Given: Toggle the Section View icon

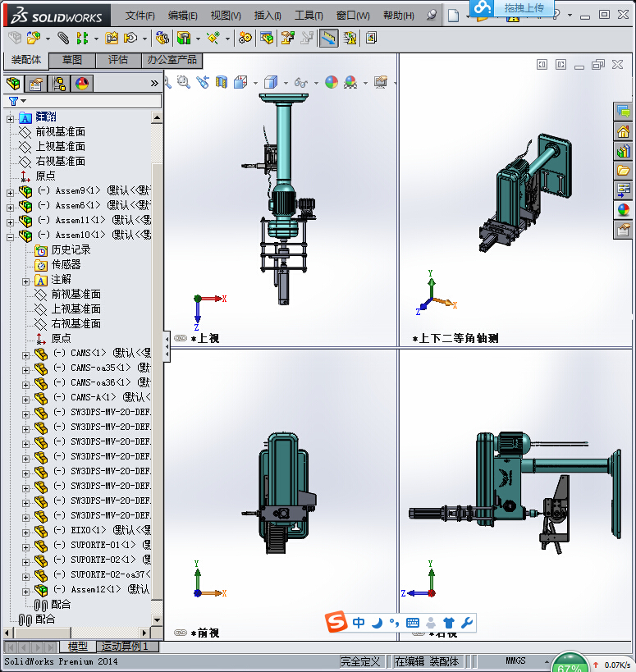Looking at the screenshot, I should coord(222,82).
